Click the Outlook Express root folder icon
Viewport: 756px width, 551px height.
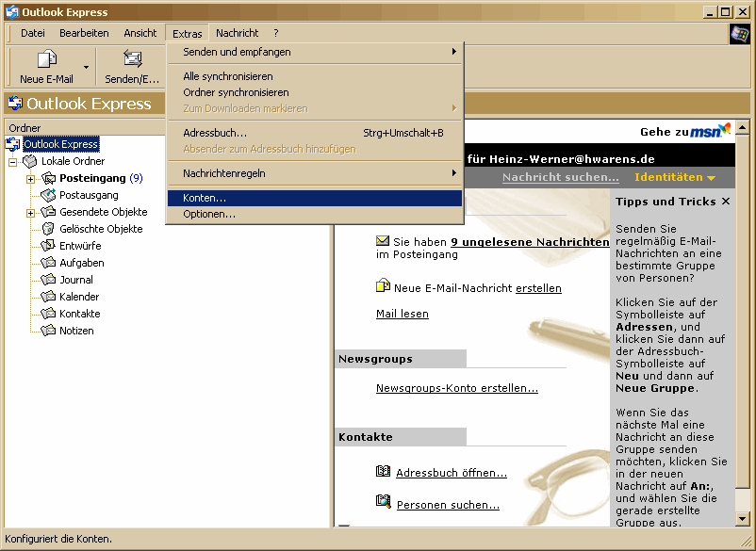[x=13, y=143]
